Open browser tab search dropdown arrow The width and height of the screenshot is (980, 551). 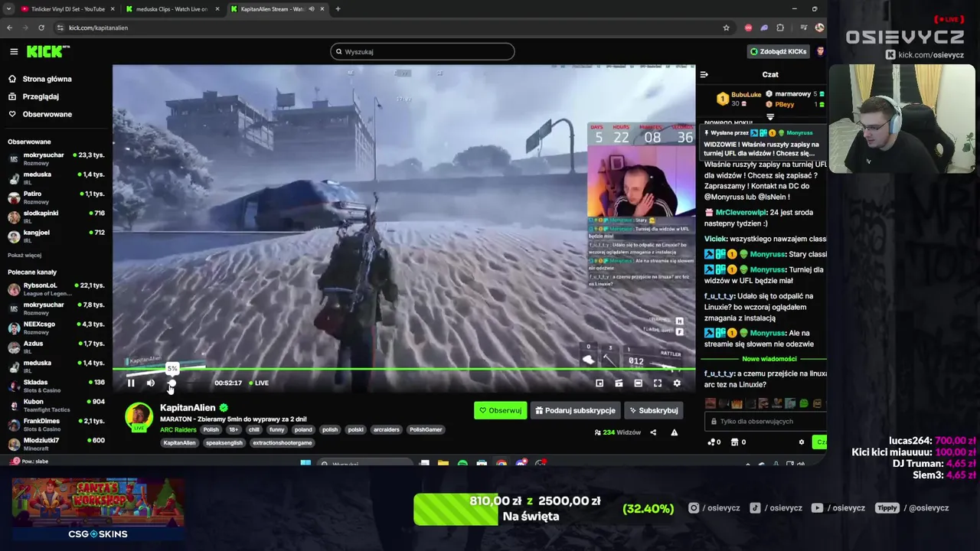pos(8,9)
